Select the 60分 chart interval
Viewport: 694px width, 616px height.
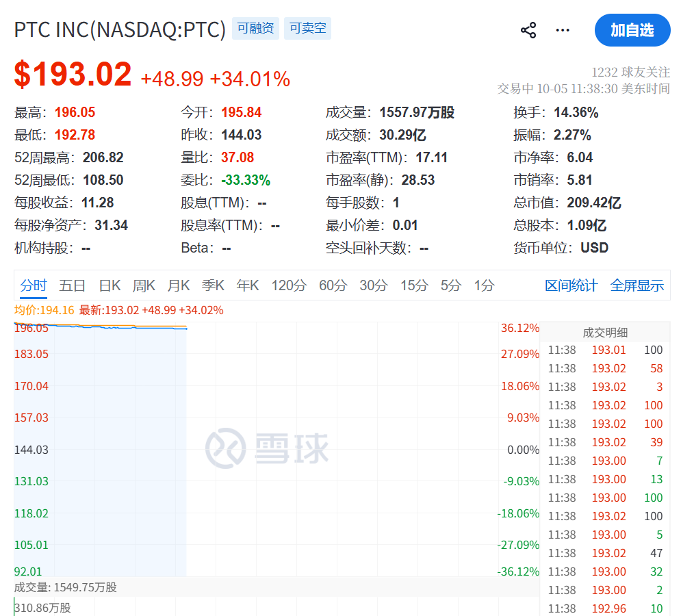point(333,285)
